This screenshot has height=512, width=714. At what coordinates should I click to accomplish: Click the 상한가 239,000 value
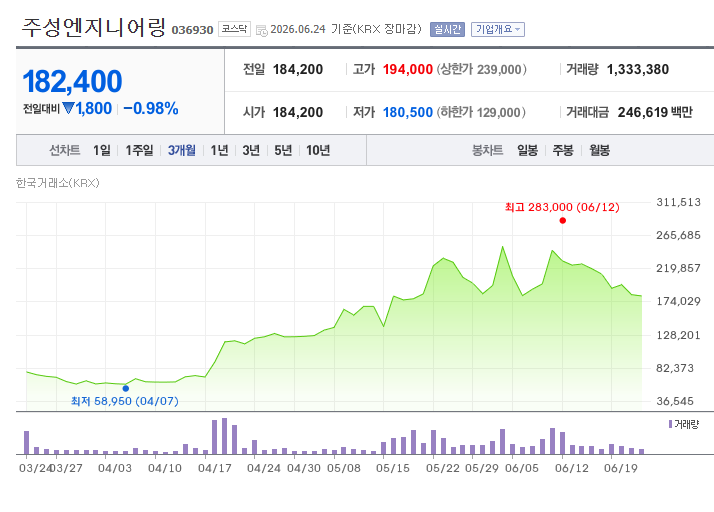click(482, 69)
